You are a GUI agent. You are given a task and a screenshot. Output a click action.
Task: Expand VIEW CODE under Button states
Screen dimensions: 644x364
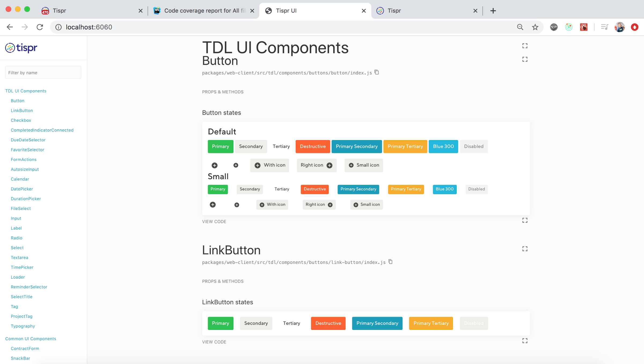pyautogui.click(x=214, y=222)
